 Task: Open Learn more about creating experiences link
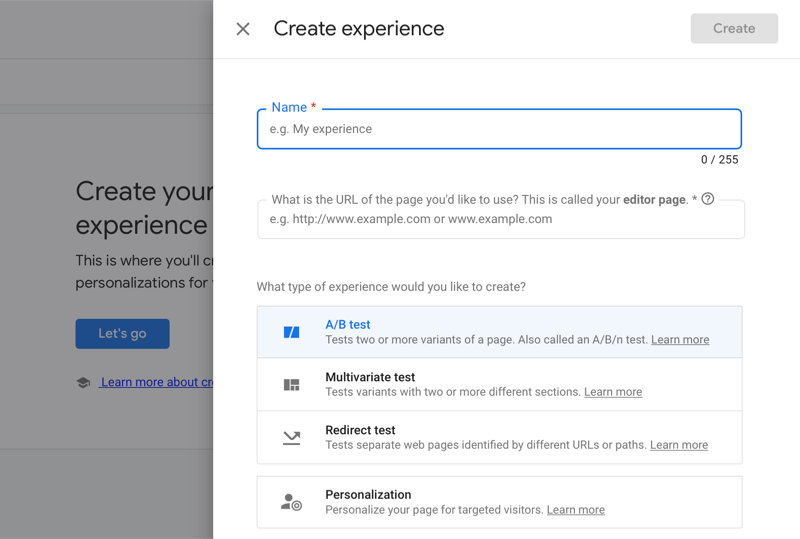point(156,382)
